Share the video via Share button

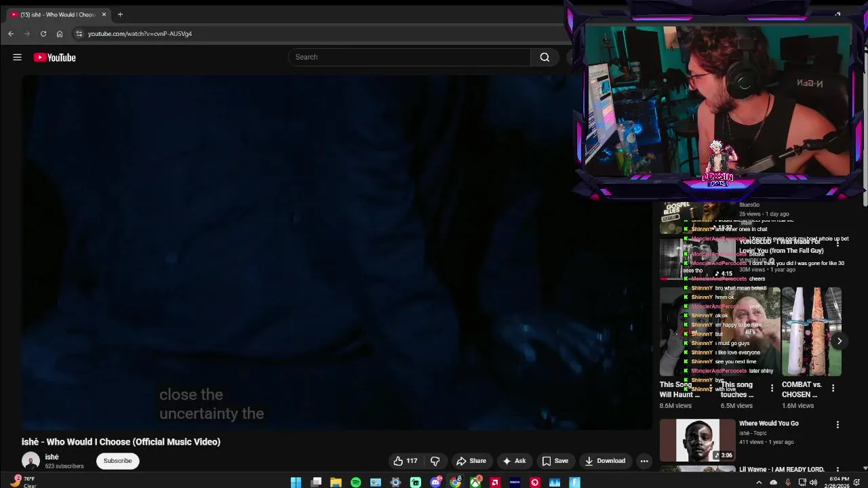471,461
